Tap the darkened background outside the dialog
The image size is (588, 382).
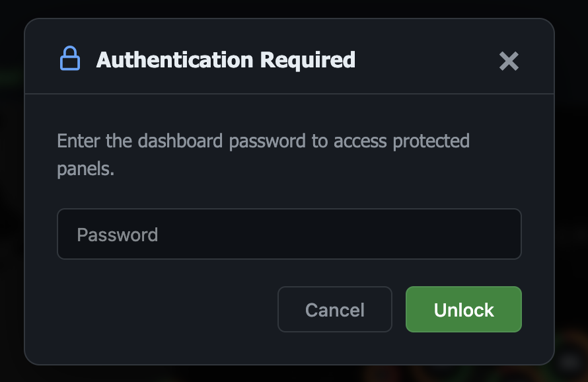[x=13, y=198]
